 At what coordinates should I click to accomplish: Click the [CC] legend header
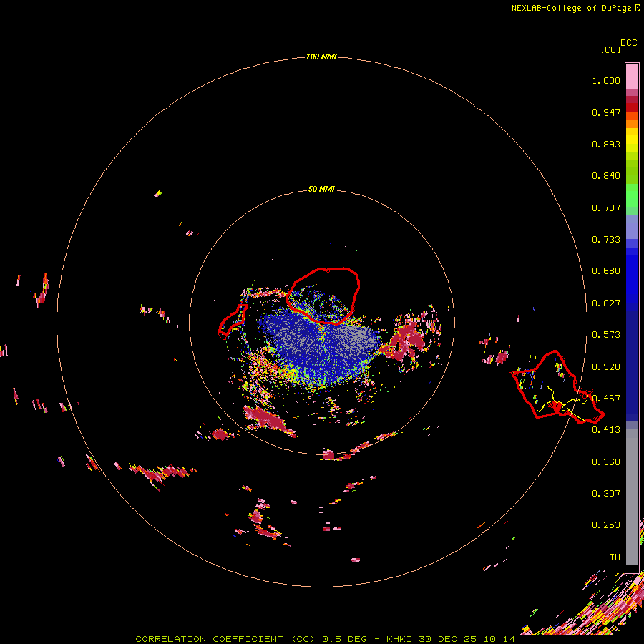[610, 49]
